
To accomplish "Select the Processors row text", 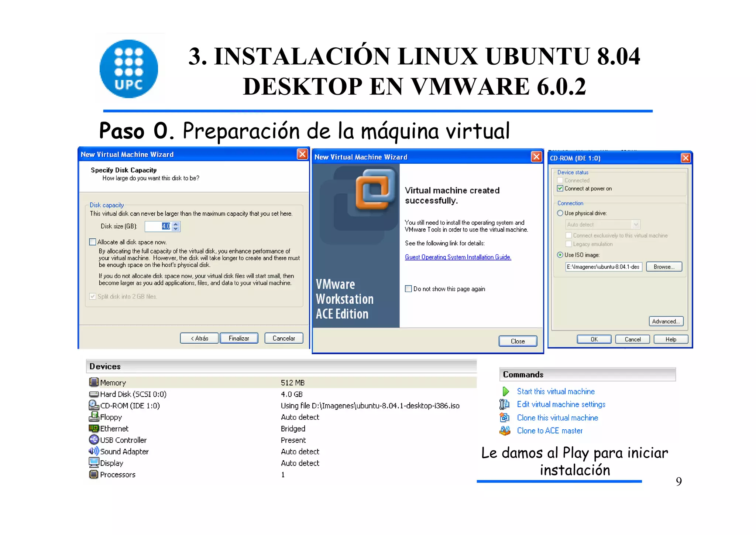I will tap(118, 474).
